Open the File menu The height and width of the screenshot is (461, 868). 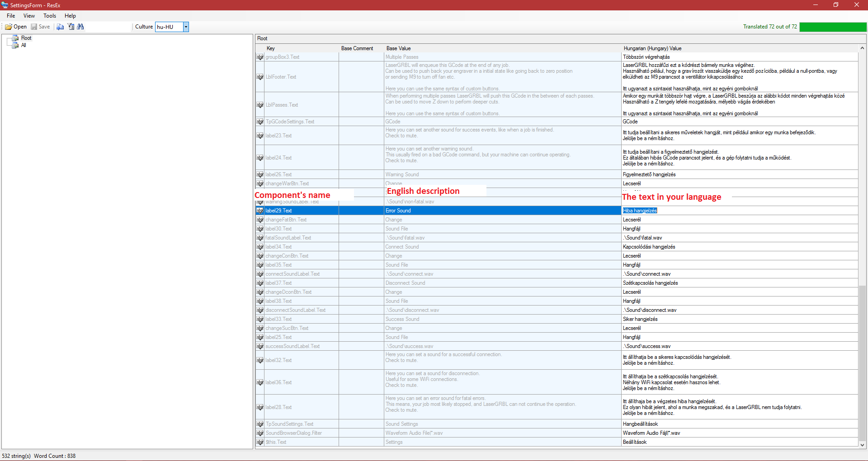coord(11,16)
